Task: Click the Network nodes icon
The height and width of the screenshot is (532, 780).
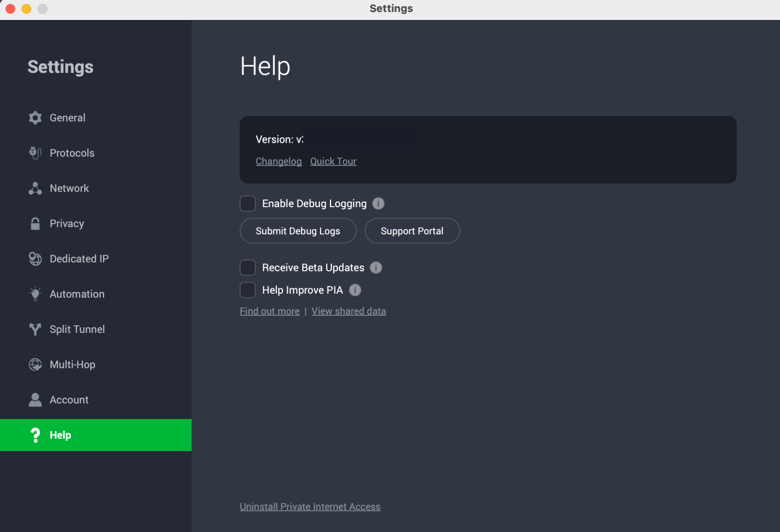Action: click(35, 188)
